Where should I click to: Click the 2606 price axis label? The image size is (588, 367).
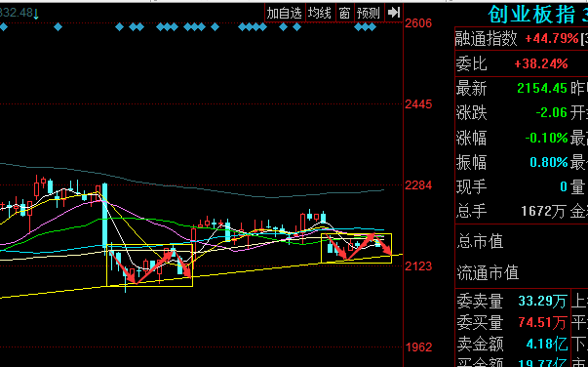418,23
